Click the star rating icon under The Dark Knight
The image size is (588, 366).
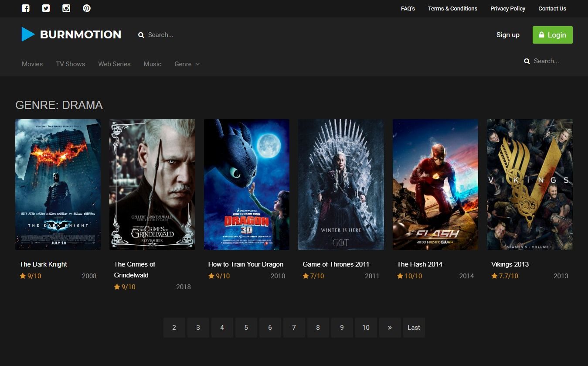point(23,276)
